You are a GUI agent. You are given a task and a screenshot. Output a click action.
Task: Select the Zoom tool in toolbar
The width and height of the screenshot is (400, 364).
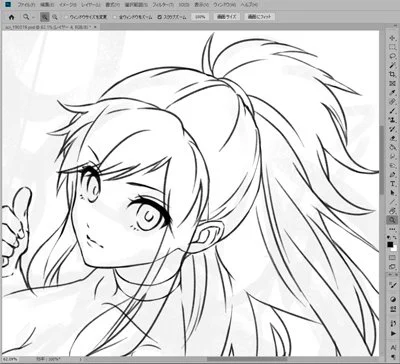(x=393, y=220)
